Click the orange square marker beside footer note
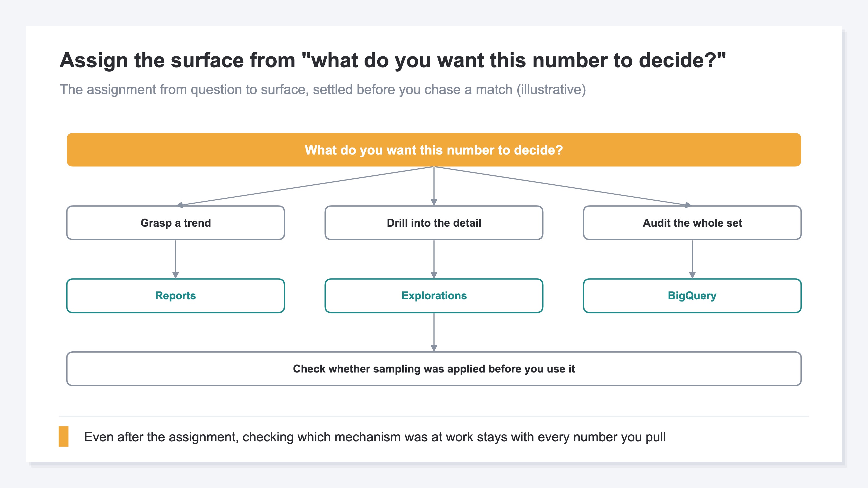This screenshot has height=488, width=868. 63,436
